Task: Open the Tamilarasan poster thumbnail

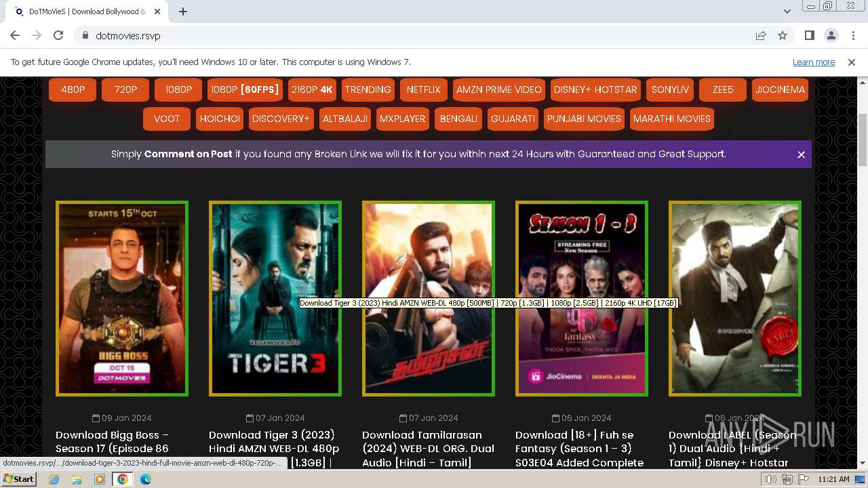Action: [x=429, y=298]
